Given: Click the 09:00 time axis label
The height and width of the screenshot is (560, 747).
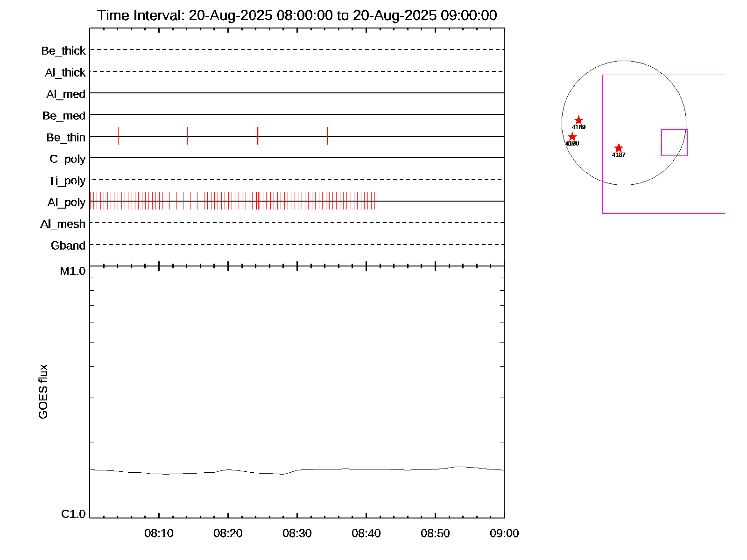Looking at the screenshot, I should 504,533.
